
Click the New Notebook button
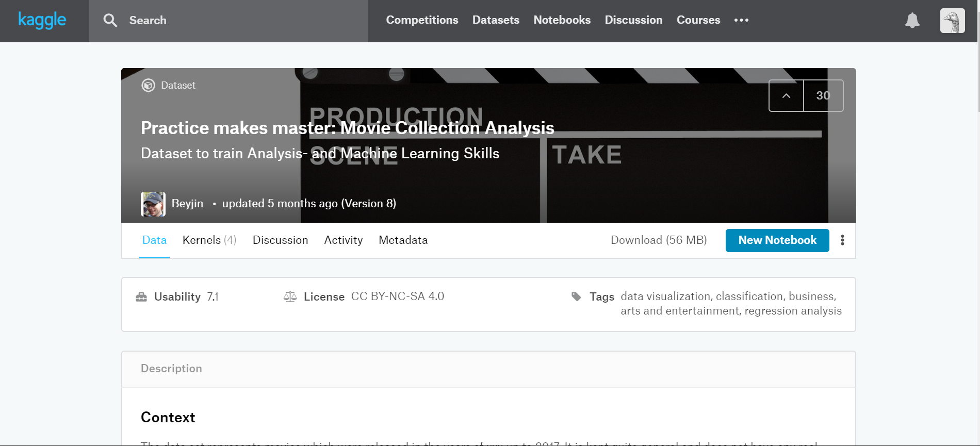tap(777, 240)
